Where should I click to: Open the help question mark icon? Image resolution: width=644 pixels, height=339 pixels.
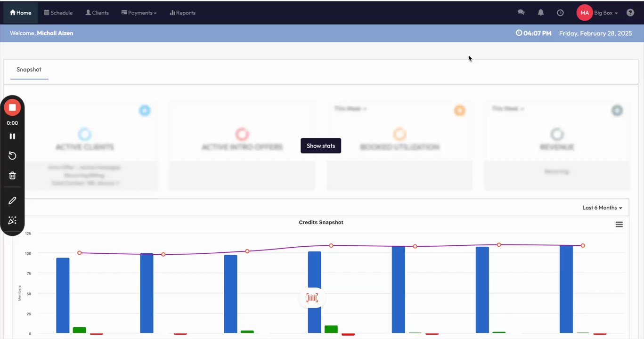(630, 13)
